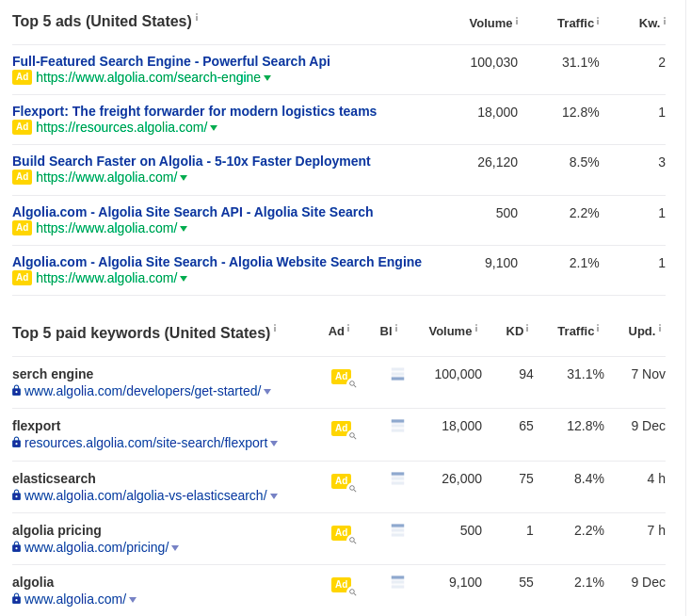This screenshot has width=691, height=616.
Task: Sort paid keywords by the Upd. column
Action: 641,332
